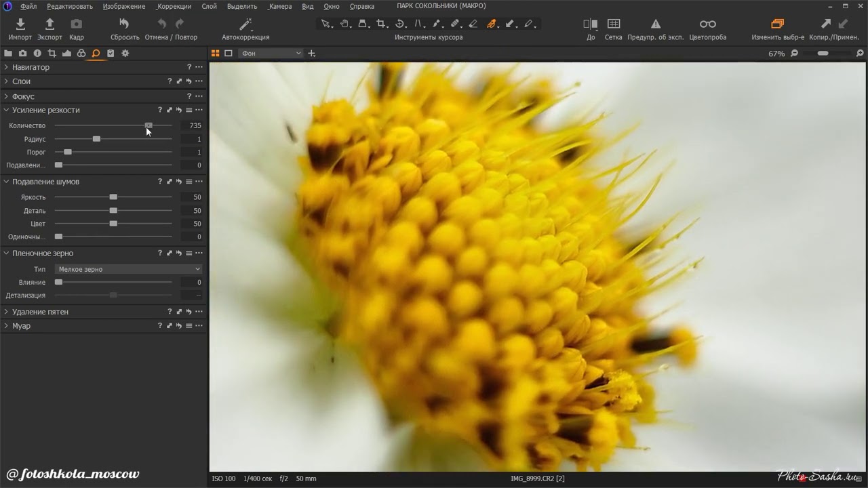Expand the Слои panel
This screenshot has height=488, width=868.
coord(6,81)
